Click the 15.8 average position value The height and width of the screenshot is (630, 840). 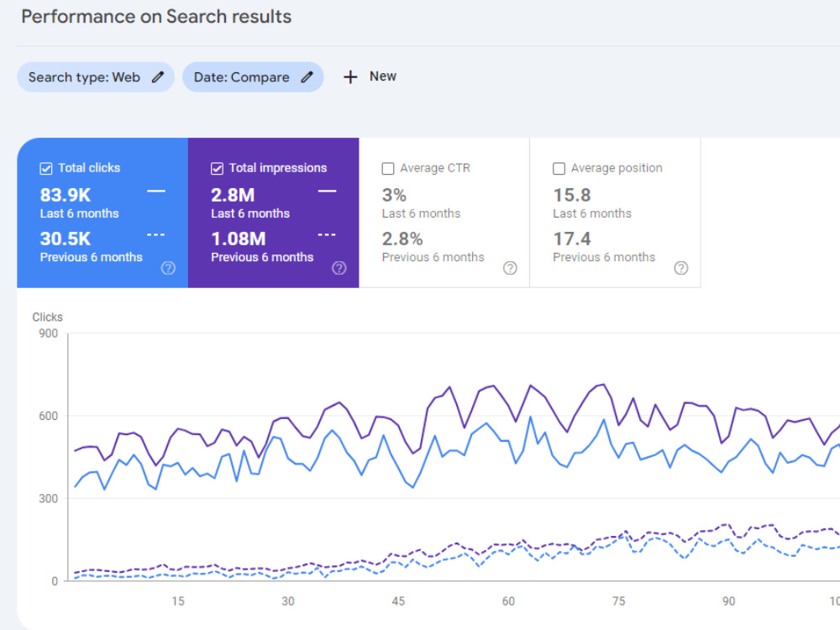click(x=571, y=195)
